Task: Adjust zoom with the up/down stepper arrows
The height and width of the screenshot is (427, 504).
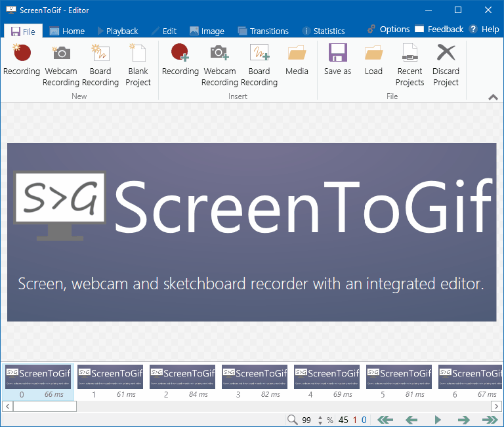Action: pyautogui.click(x=320, y=420)
